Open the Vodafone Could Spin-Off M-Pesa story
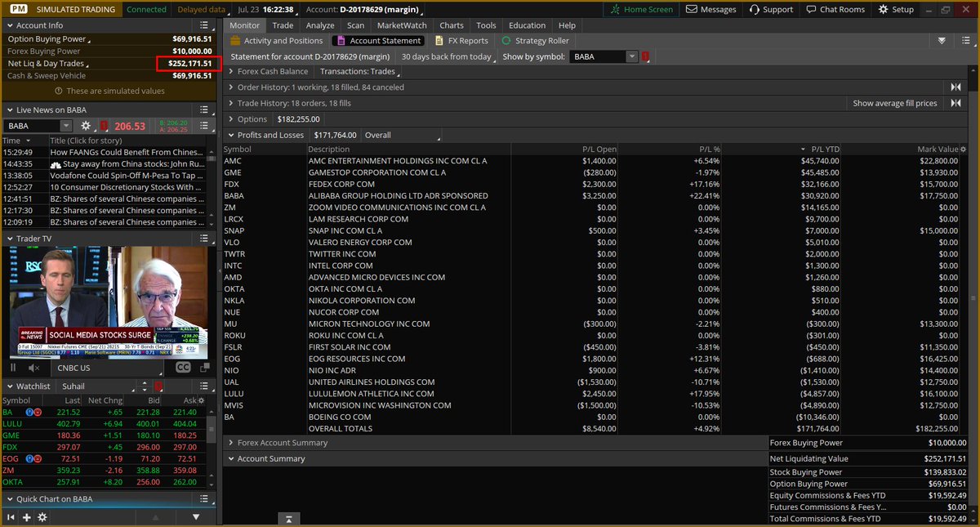The image size is (980, 527). pyautogui.click(x=127, y=175)
